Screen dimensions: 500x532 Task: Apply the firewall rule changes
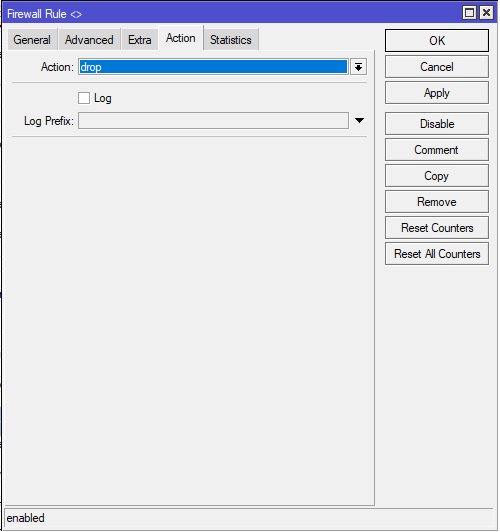point(437,93)
